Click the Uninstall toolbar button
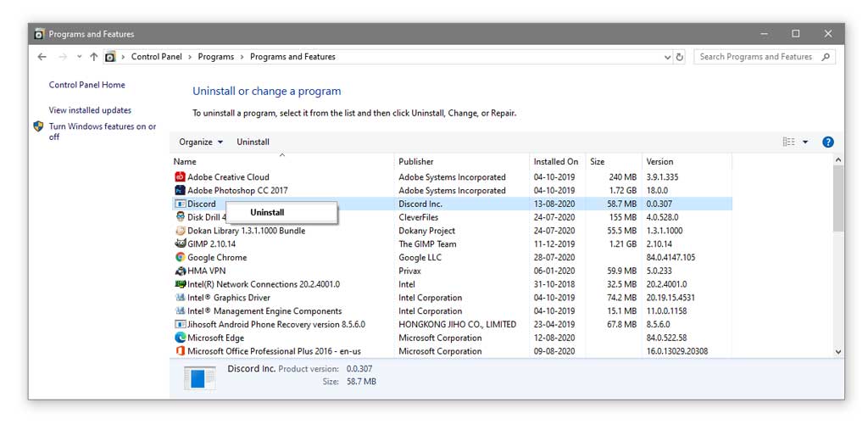Screen dimensions: 868x425 click(253, 142)
